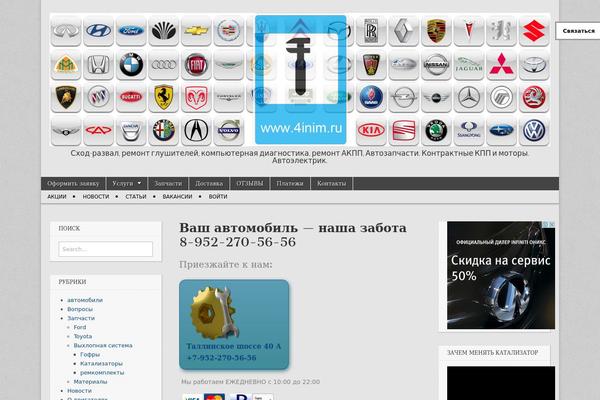Click the Search input field

pos(106,249)
